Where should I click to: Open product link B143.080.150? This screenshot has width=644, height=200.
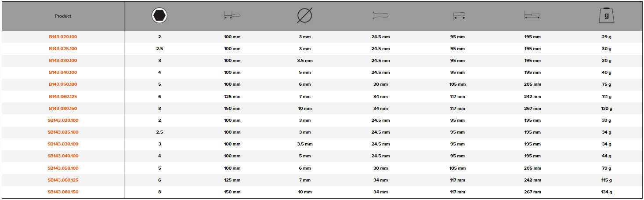pyautogui.click(x=63, y=109)
